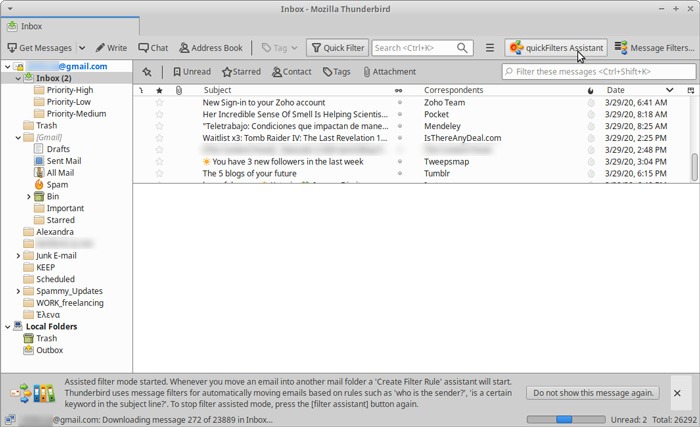
Task: Click the download progress bar
Action: (566, 419)
